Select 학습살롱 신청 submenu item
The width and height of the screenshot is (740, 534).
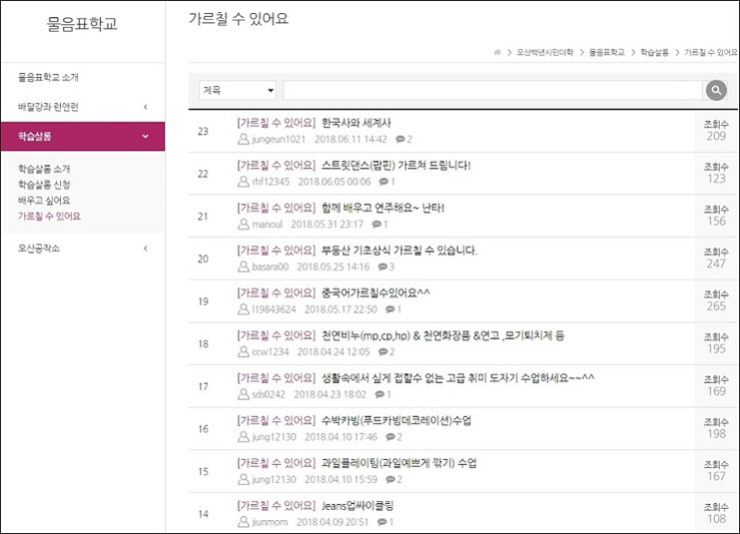coord(44,185)
